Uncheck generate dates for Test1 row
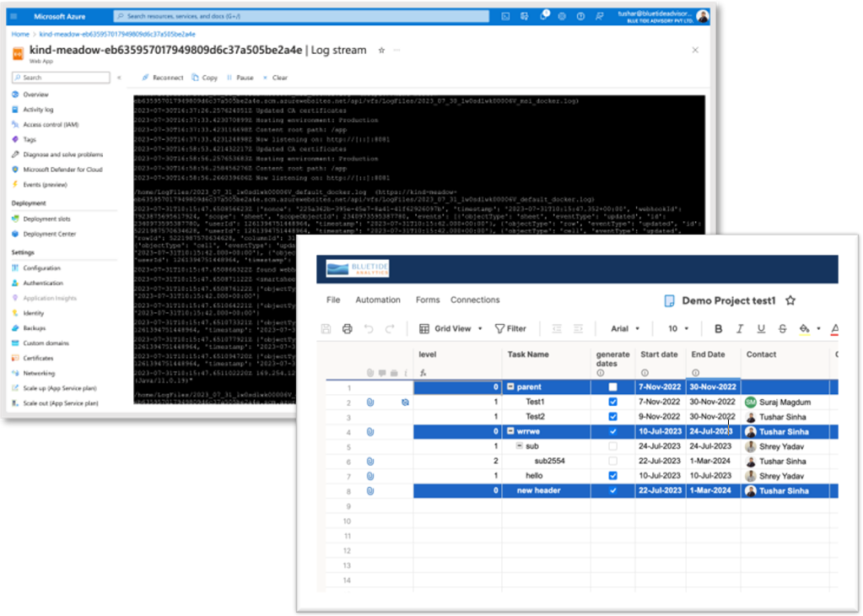This screenshot has height=616, width=863. coord(613,403)
